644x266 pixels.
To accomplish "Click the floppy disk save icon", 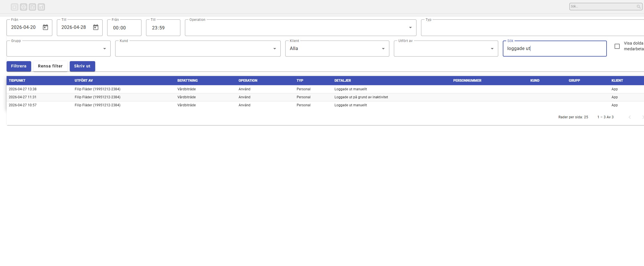I will click(x=41, y=7).
